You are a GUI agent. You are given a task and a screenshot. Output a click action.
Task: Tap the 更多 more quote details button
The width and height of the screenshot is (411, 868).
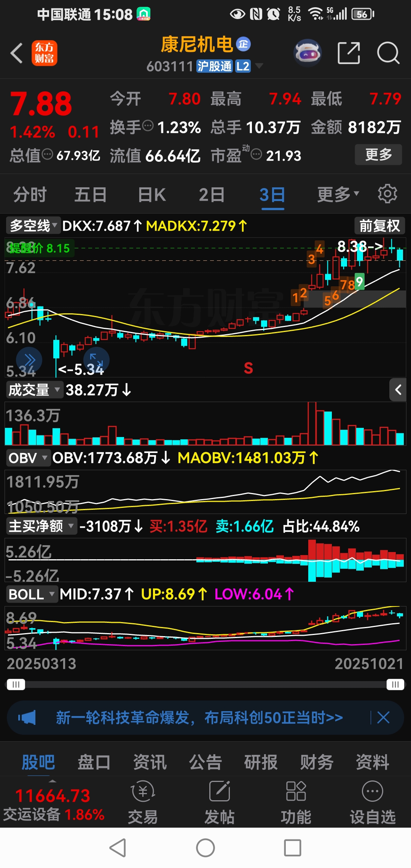[378, 154]
